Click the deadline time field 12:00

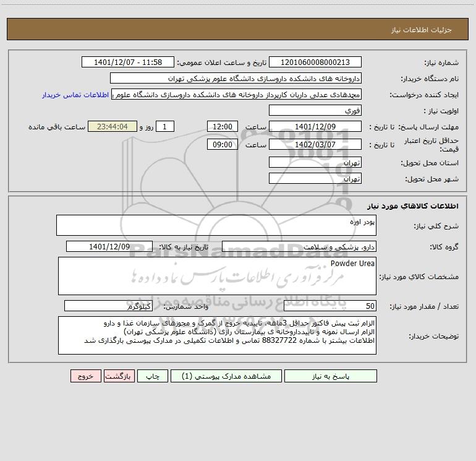(222, 127)
